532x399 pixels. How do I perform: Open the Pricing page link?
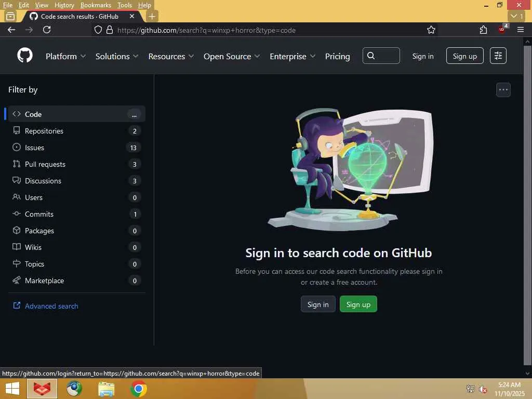coord(337,56)
